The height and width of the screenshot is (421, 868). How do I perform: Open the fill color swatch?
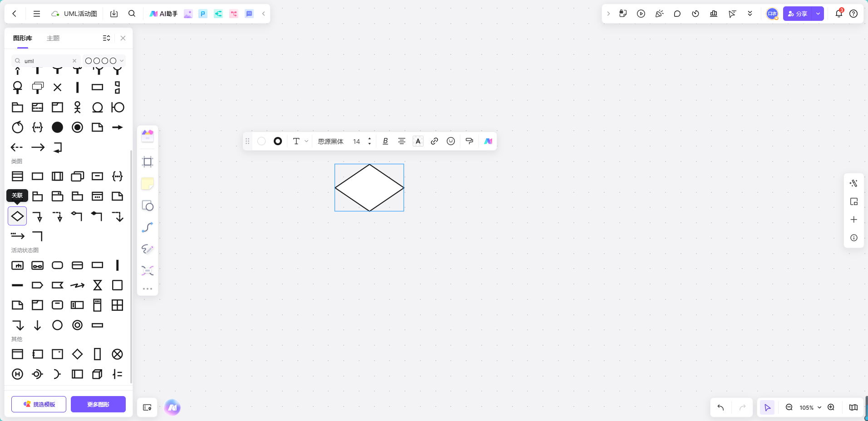point(261,141)
